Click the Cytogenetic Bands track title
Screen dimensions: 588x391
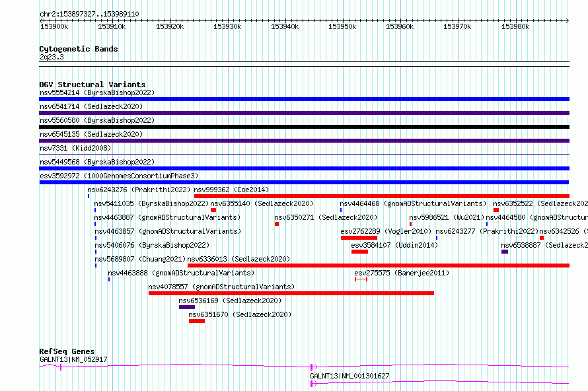(79, 49)
